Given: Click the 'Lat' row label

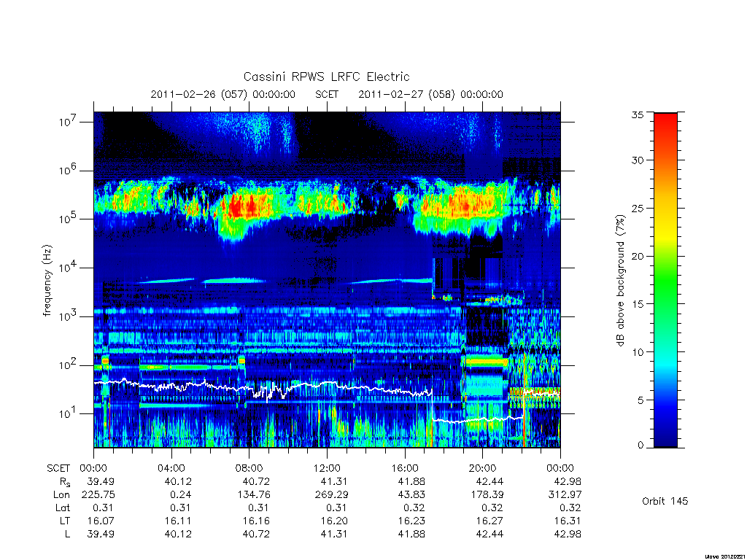Looking at the screenshot, I should pyautogui.click(x=63, y=508).
